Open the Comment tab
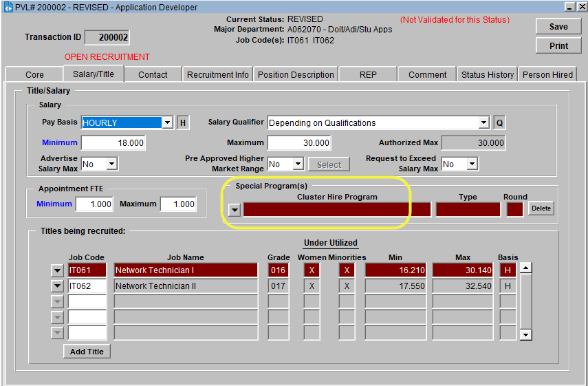The height and width of the screenshot is (386, 588). 427,74
